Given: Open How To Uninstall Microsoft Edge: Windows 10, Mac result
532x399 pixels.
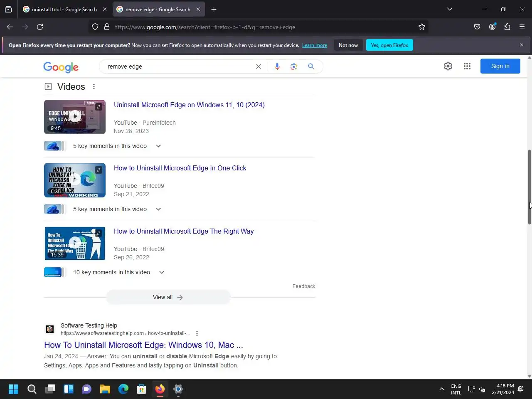Looking at the screenshot, I should click(x=143, y=345).
